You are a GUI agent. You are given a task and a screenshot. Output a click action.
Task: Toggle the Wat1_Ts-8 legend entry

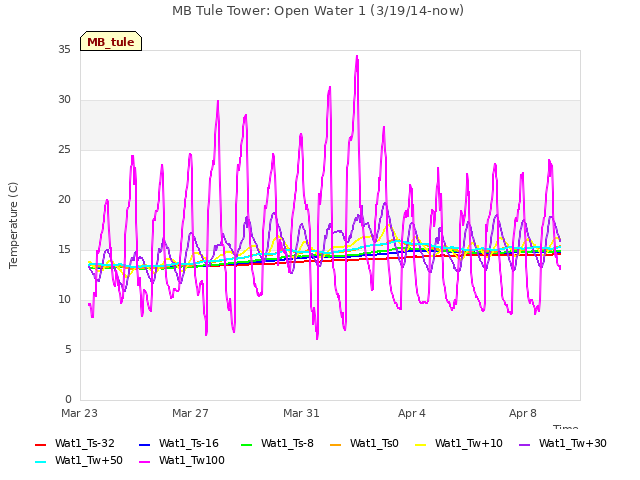coord(278,443)
